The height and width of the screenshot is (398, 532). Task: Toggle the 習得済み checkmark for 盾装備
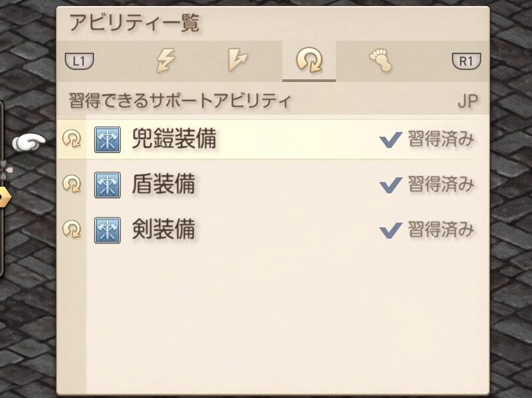(390, 185)
